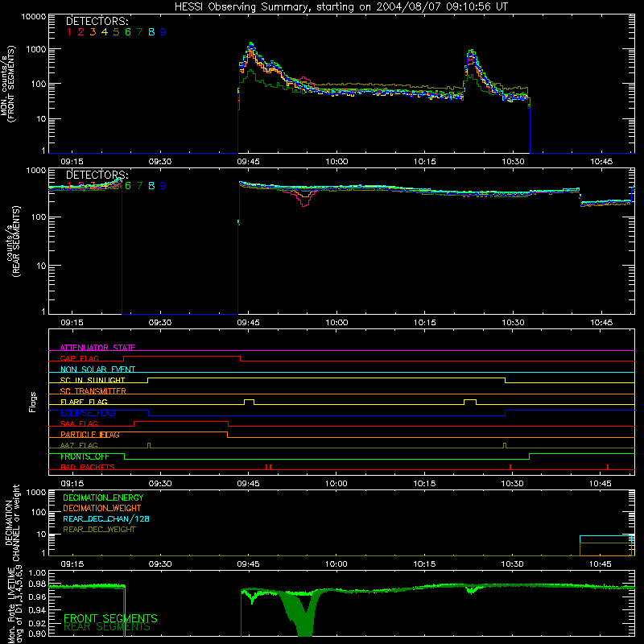Click the DECIMATION_ENERGY legend entry
This screenshot has height=644, width=644.
[103, 497]
